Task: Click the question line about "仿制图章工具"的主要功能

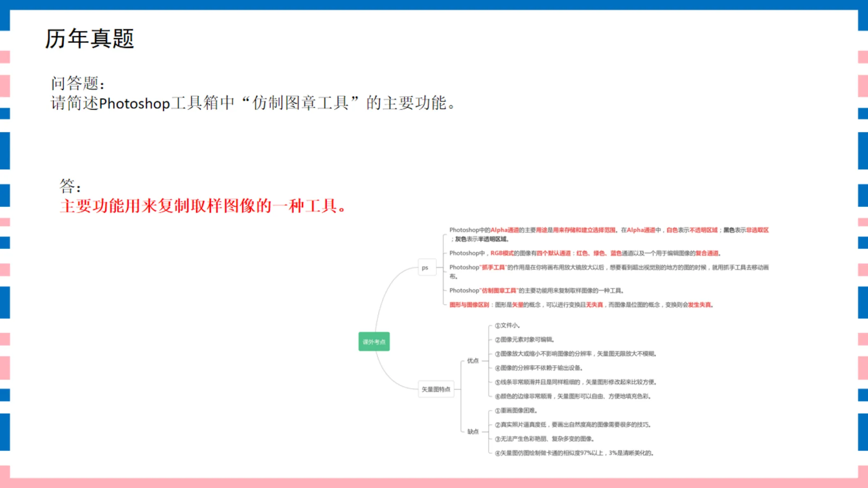Action: pyautogui.click(x=253, y=103)
